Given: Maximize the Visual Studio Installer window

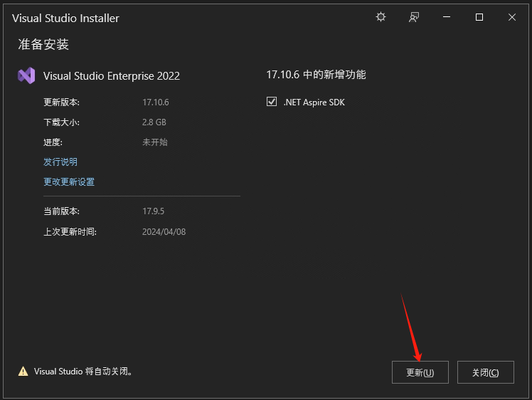Looking at the screenshot, I should [479, 17].
